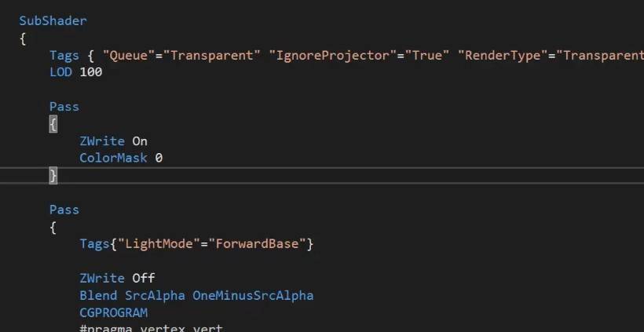Select the highlighted closing brace of first Pass
Image resolution: width=644 pixels, height=332 pixels.
[53, 176]
